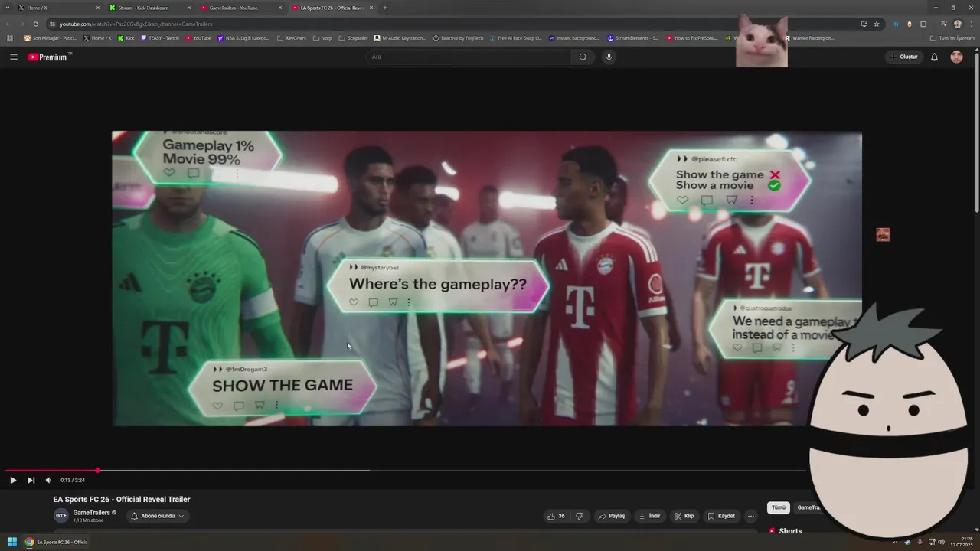Screen dimensions: 980x551
Task: Click the video playhead scrubber
Action: [x=97, y=470]
